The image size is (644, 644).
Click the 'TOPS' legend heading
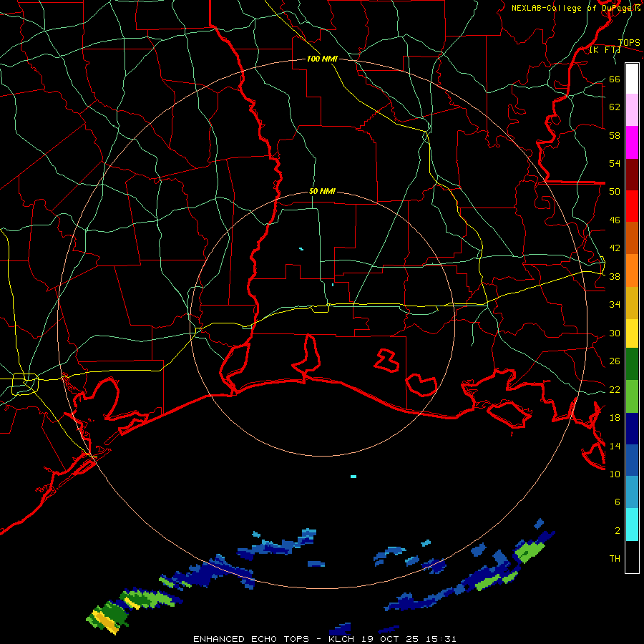click(x=629, y=42)
